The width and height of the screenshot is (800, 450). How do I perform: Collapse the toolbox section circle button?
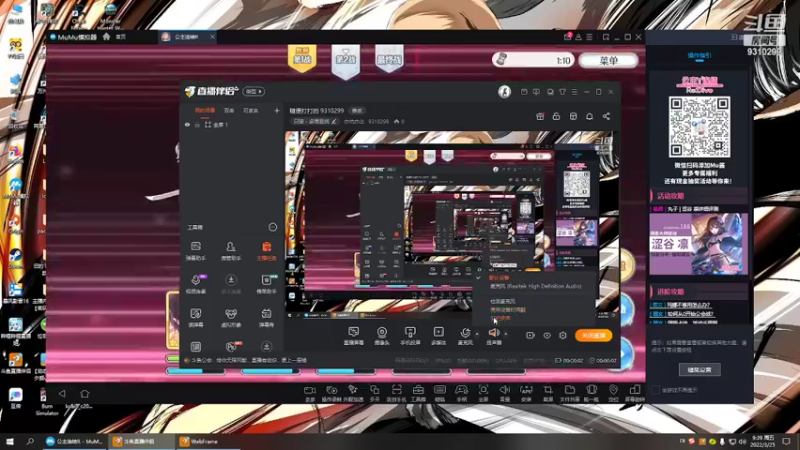(273, 227)
